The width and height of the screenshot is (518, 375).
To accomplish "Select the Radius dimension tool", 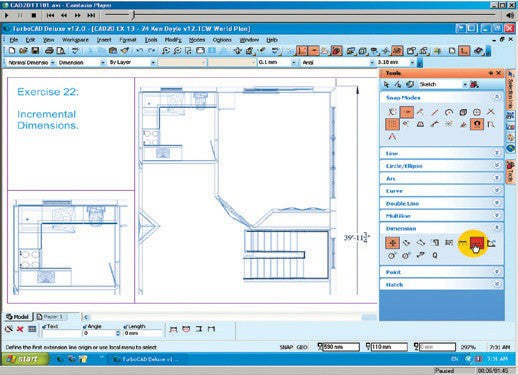I will pos(392,255).
